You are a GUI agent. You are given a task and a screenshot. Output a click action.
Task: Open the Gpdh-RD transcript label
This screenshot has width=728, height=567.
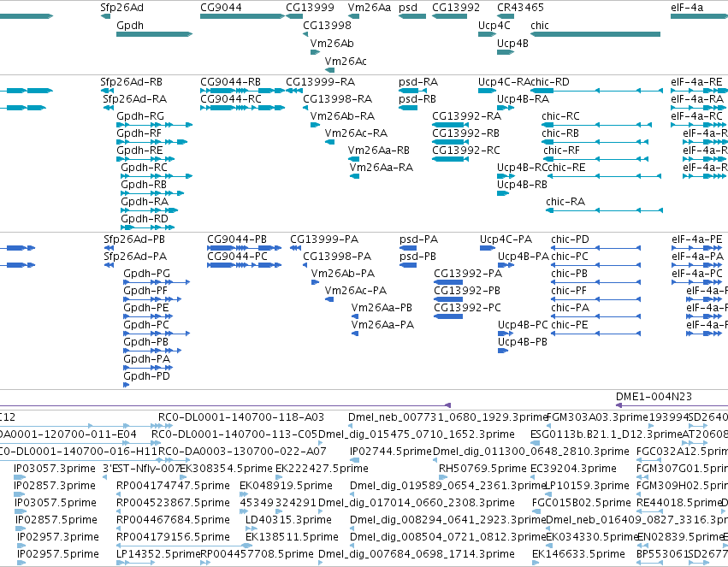click(x=145, y=219)
